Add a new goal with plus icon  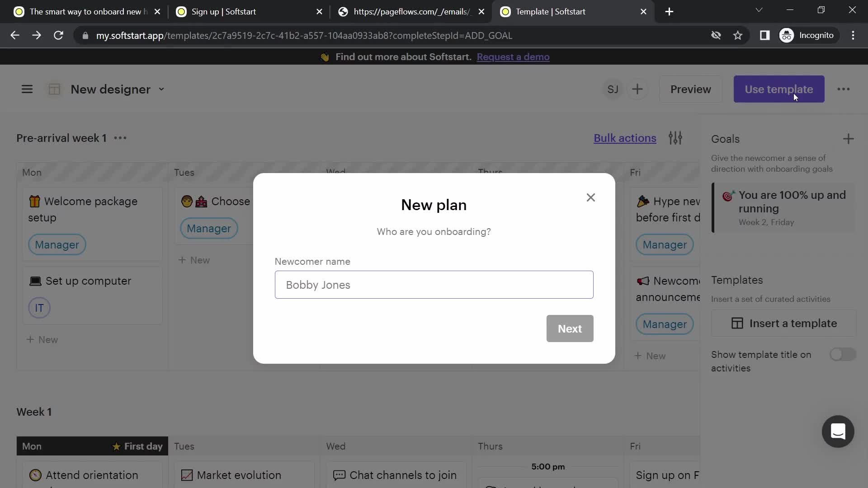tap(848, 139)
